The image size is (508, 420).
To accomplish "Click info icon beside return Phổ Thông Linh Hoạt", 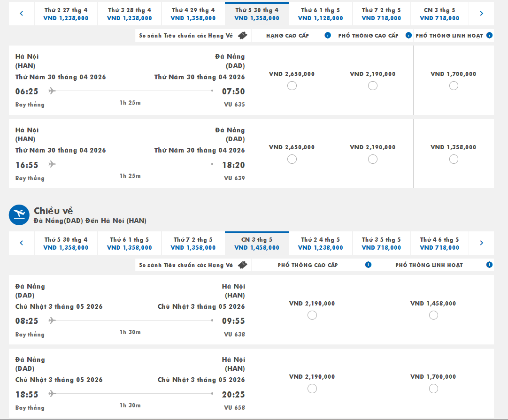I will 489,265.
